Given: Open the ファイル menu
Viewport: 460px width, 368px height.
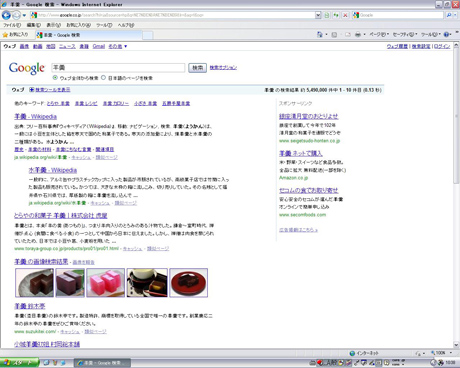Looking at the screenshot, I should coord(12,25).
